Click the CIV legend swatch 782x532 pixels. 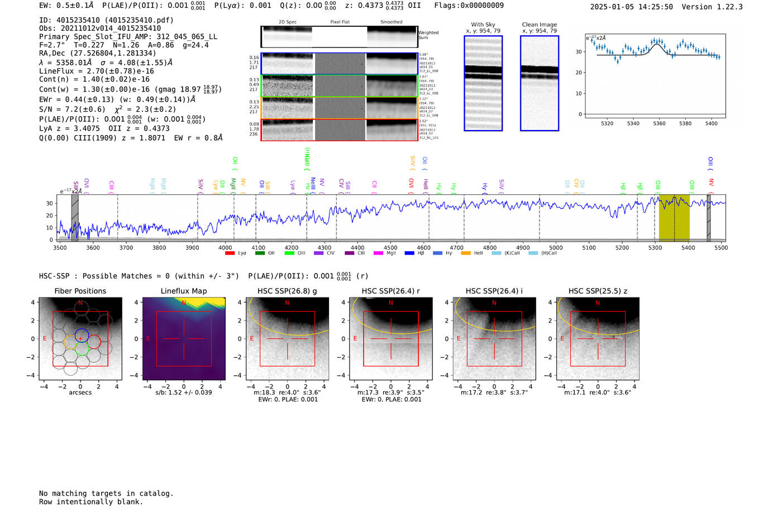[319, 253]
